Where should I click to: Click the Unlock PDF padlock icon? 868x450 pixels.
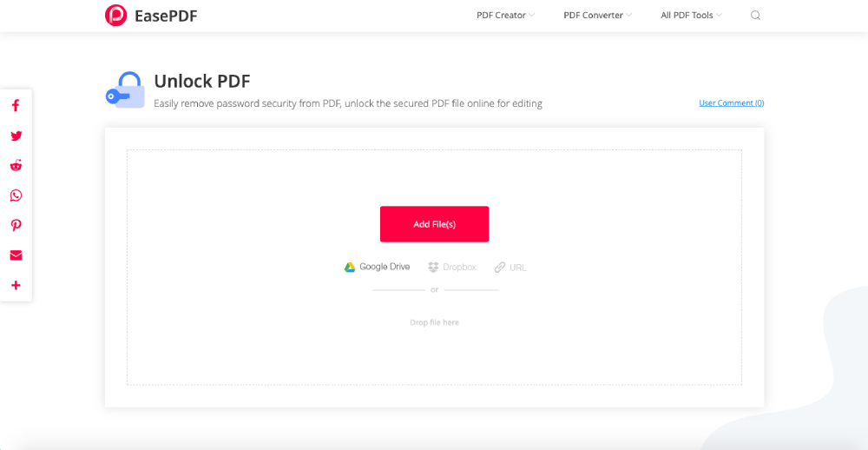[x=126, y=90]
